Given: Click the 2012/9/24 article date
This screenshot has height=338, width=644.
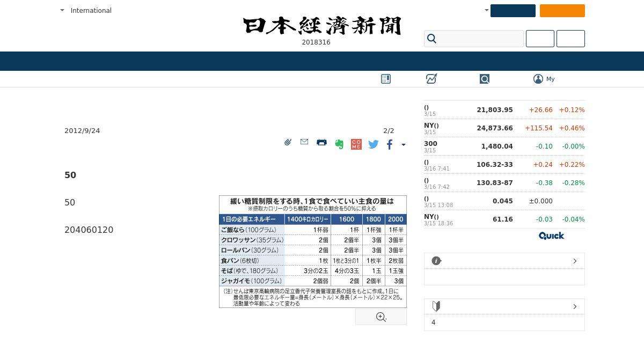Looking at the screenshot, I should point(82,131).
